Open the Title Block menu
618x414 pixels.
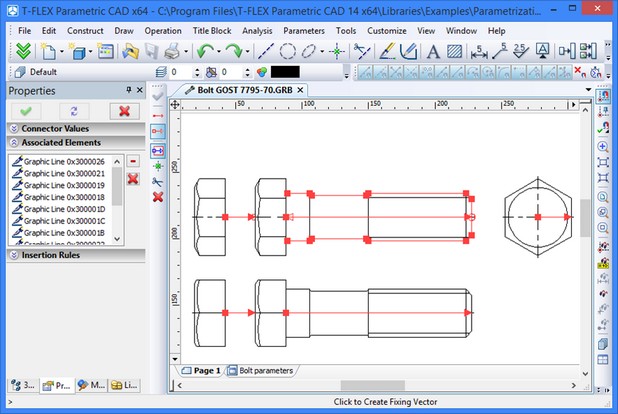click(212, 31)
